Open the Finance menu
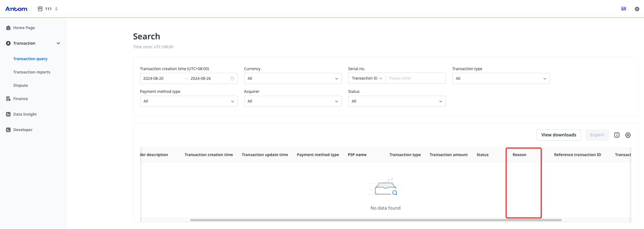Screen dimensions: 644x229 (x=20, y=99)
